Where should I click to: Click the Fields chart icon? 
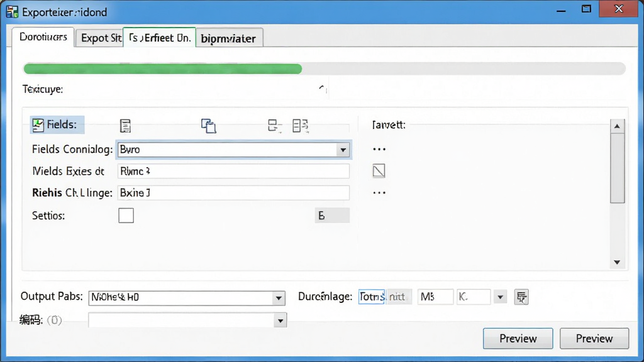38,125
